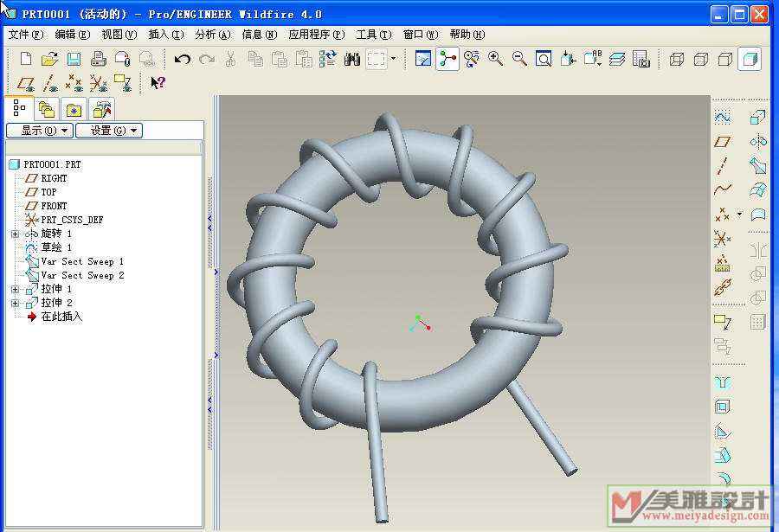Viewport: 779px width, 532px height.
Task: Expand the 旋转 1 feature node
Action: point(15,234)
